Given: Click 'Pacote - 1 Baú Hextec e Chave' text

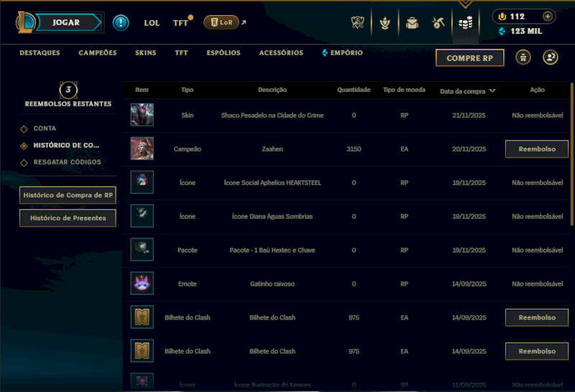Looking at the screenshot, I should [272, 251].
